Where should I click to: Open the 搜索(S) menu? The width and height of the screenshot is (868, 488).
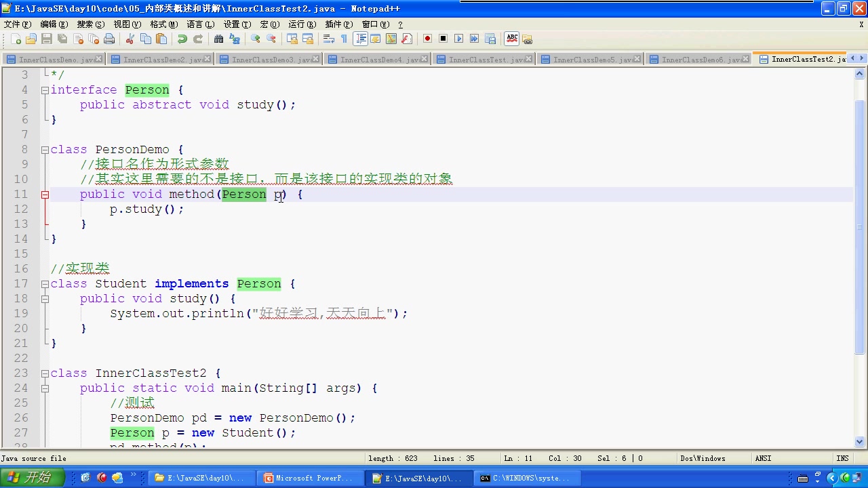(x=91, y=24)
